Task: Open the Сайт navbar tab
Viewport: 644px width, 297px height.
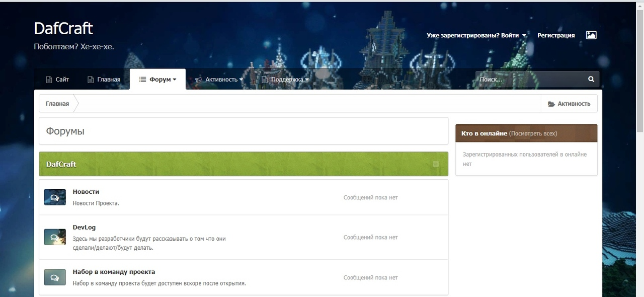Action: (x=62, y=80)
